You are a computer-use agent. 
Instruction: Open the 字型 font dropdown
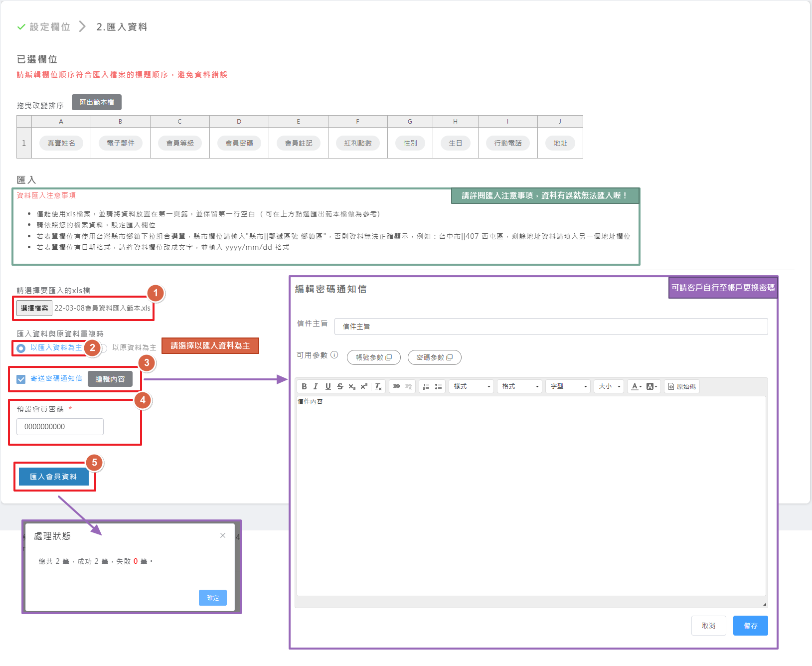[x=568, y=386]
